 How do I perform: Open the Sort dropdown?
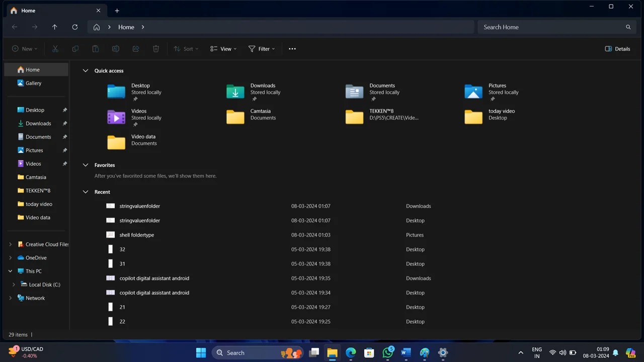click(186, 48)
